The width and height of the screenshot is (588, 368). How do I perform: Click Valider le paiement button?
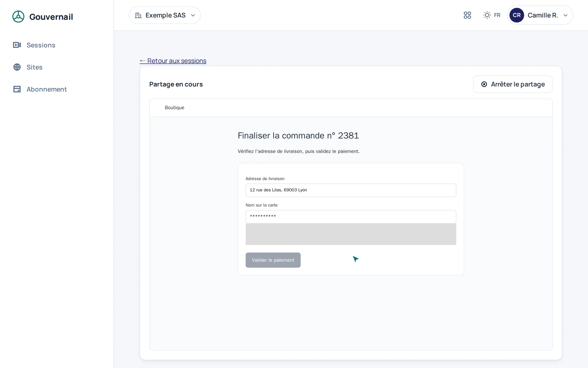(x=273, y=260)
